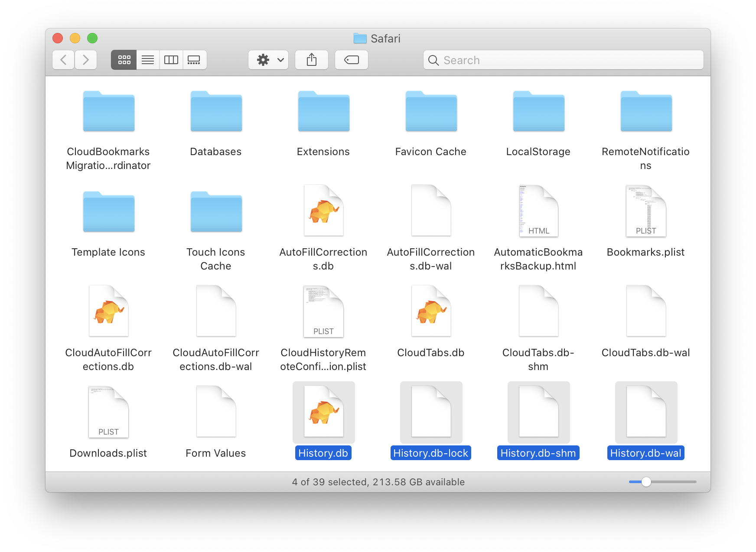The image size is (756, 552).
Task: Open the Extensions folder
Action: 323,112
